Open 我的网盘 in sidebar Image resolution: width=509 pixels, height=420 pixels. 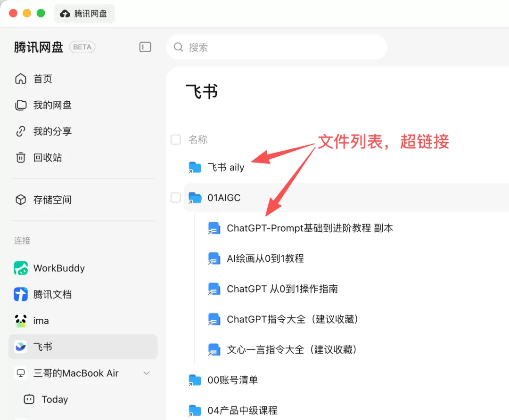pos(52,105)
